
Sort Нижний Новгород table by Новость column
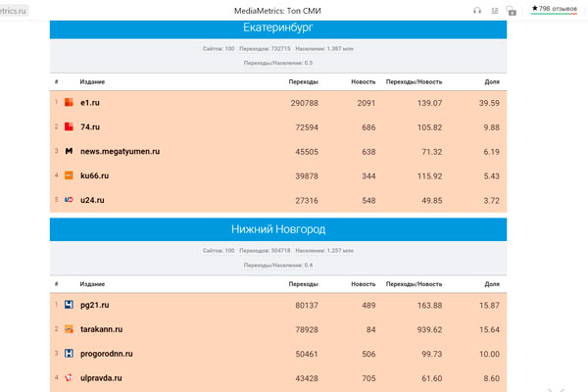363,283
